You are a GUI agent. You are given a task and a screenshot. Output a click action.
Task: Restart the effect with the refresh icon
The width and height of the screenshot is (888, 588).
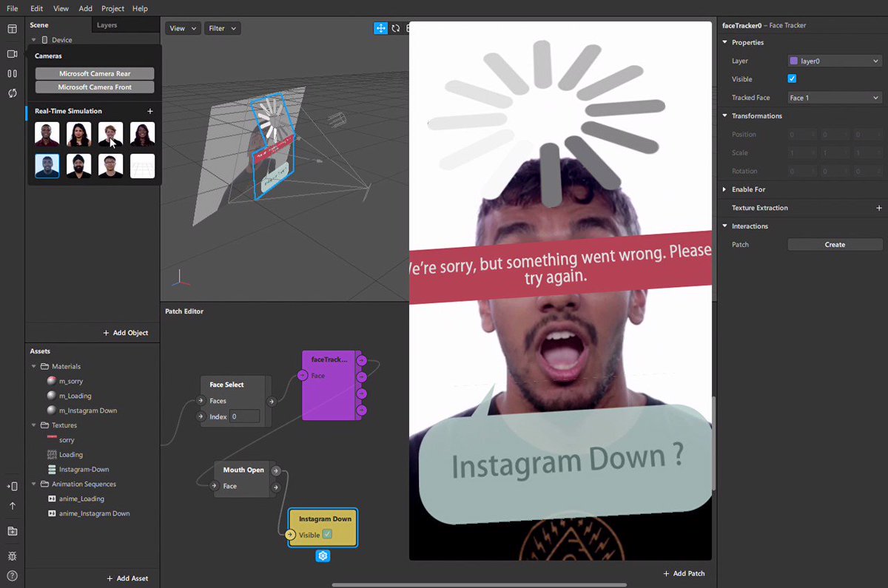[12, 93]
